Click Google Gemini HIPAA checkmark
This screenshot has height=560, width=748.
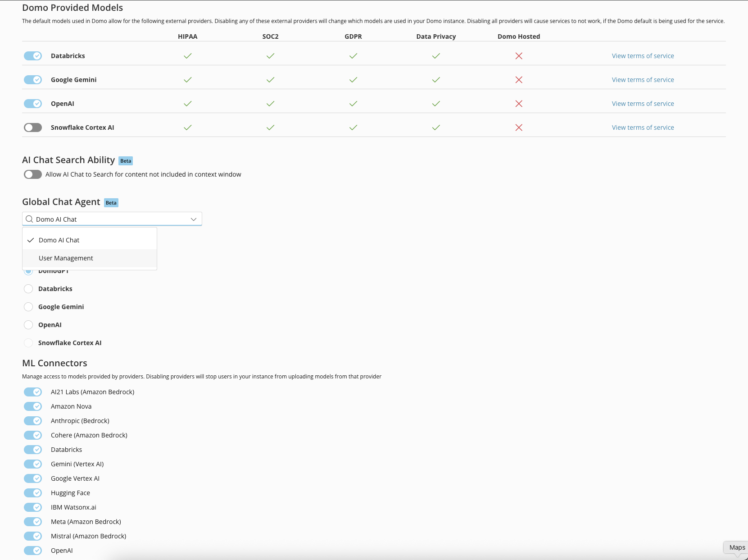point(188,80)
